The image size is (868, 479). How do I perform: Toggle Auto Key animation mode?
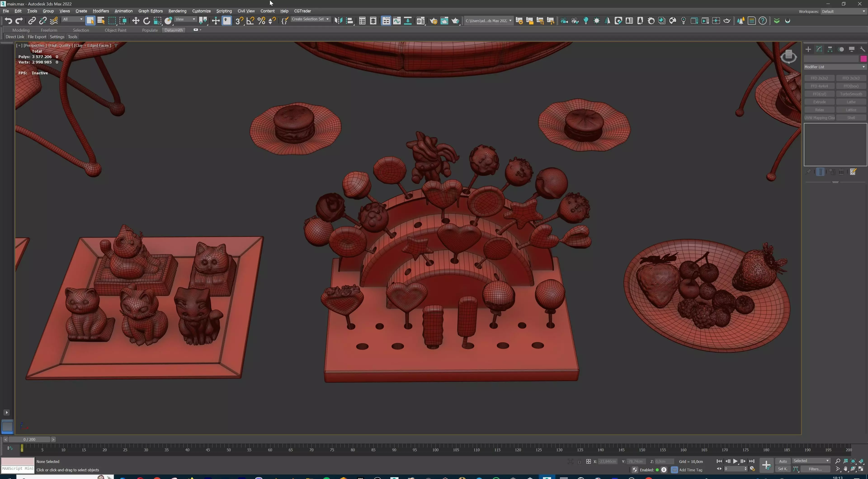(x=783, y=461)
